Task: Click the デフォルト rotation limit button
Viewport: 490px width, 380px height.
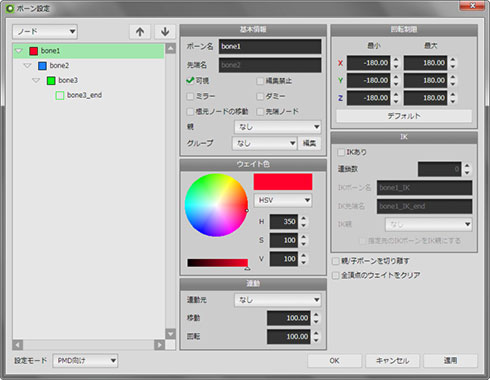Action: click(x=404, y=116)
